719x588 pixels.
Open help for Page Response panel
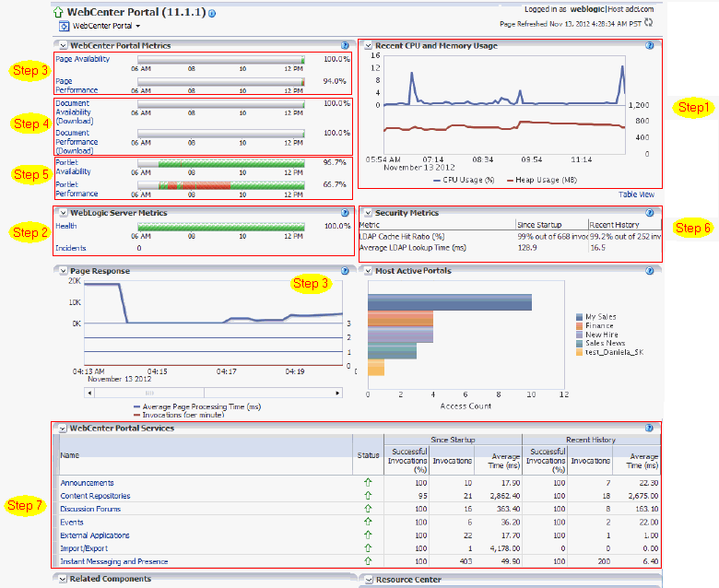coord(345,271)
